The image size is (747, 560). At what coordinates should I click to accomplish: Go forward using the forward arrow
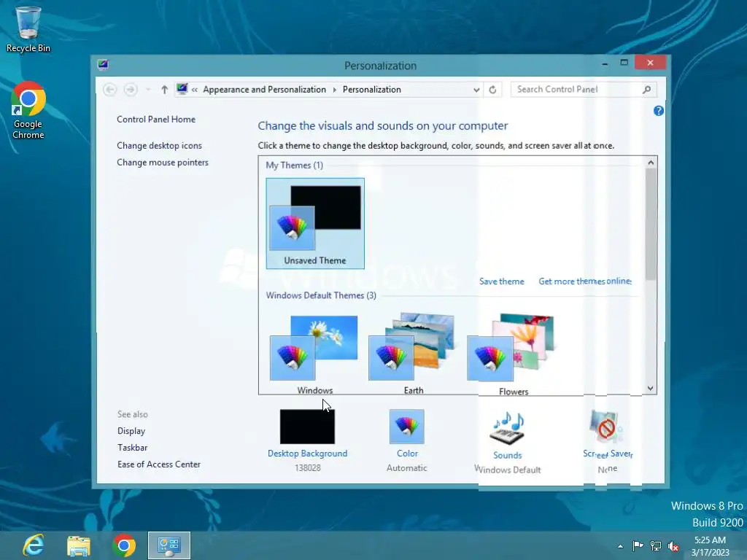[x=131, y=90]
